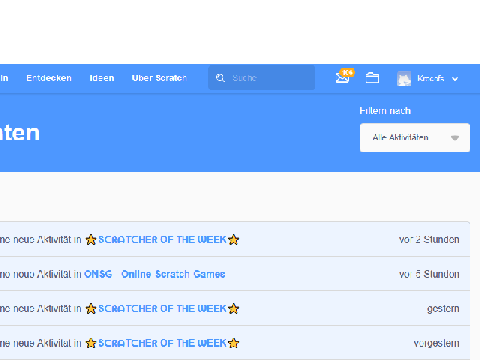Click the username in the navigation bar
The height and width of the screenshot is (360, 480).
pos(430,78)
